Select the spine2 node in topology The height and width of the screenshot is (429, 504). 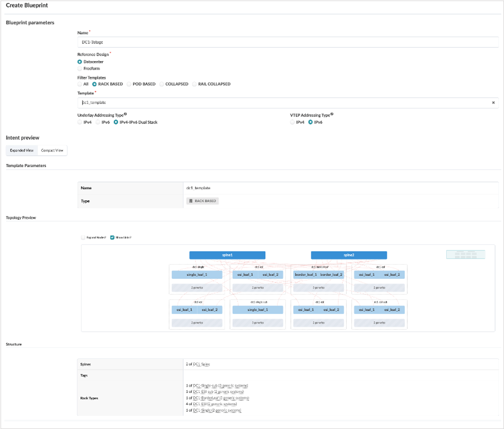pyautogui.click(x=349, y=255)
